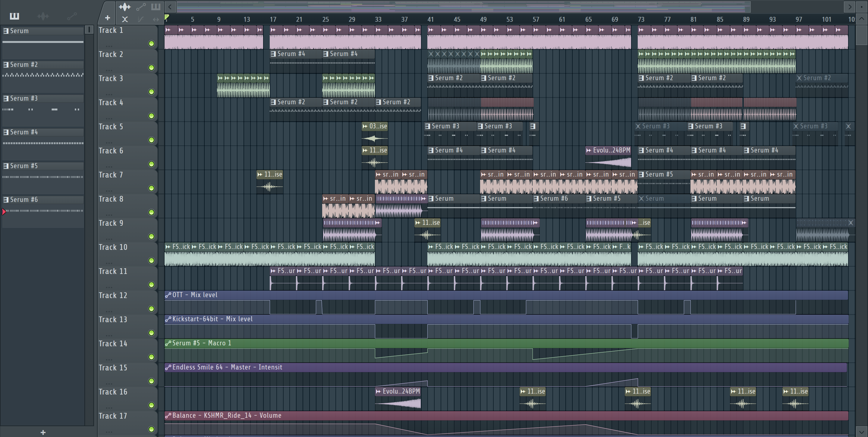Select the audio clip waveform icon in playlist header
This screenshot has height=437, width=868.
point(125,7)
